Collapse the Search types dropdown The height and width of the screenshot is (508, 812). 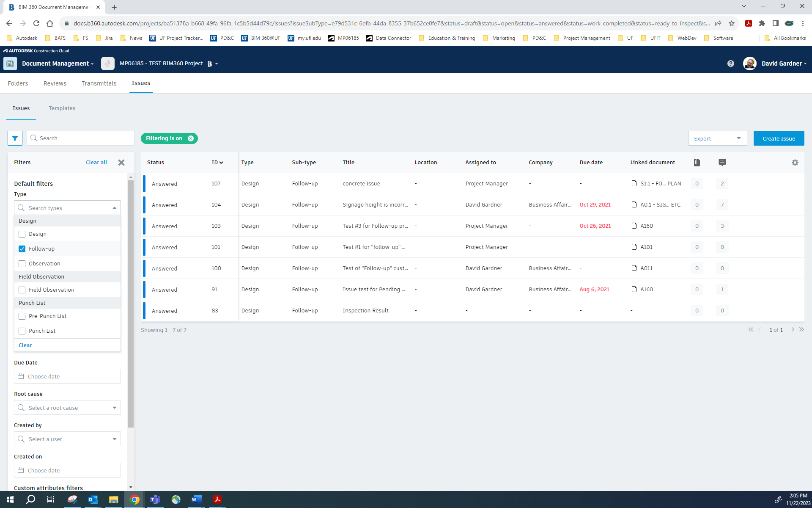coord(114,208)
